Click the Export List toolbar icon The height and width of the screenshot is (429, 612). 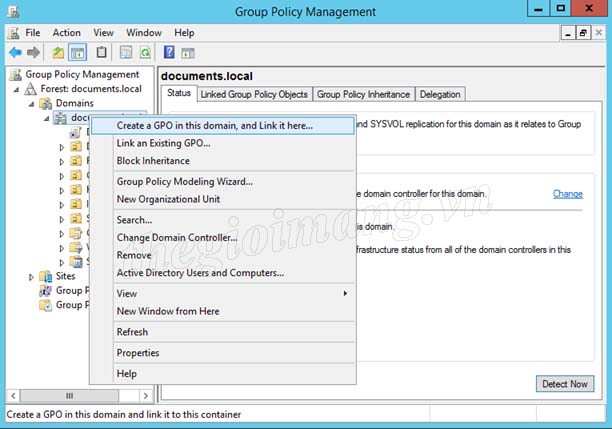[x=126, y=52]
